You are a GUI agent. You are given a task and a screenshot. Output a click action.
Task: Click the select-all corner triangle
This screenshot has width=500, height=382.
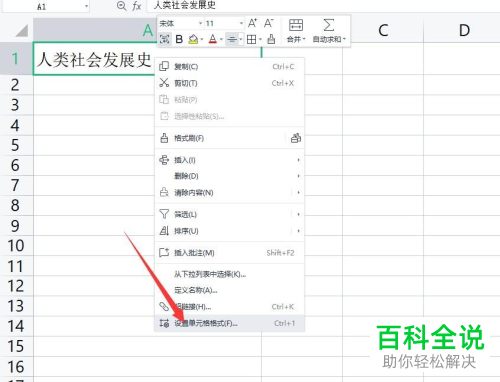coord(22,31)
